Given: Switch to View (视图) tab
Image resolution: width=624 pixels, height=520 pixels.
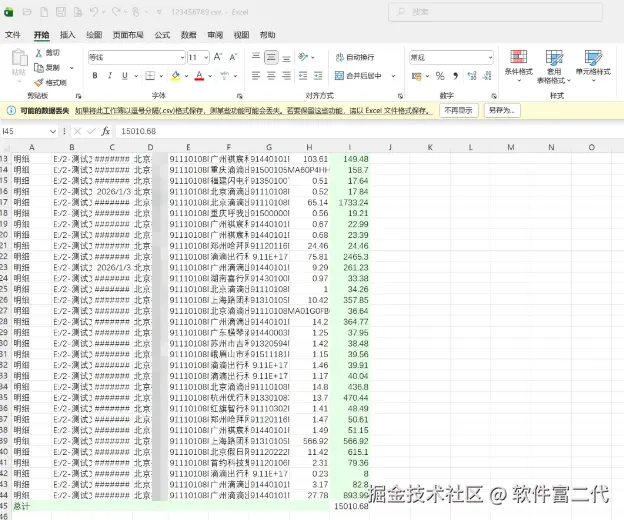Looking at the screenshot, I should (x=241, y=35).
